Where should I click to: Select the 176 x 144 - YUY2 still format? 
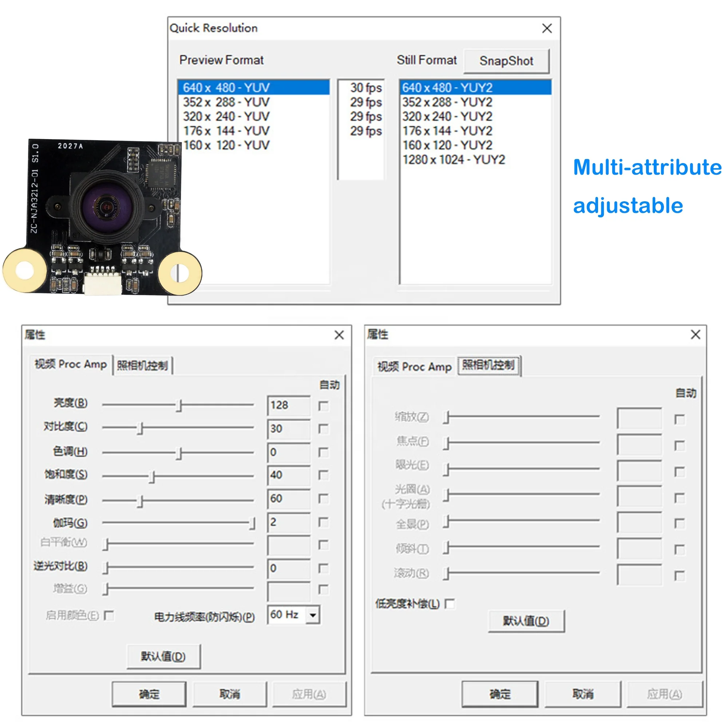coord(447,130)
